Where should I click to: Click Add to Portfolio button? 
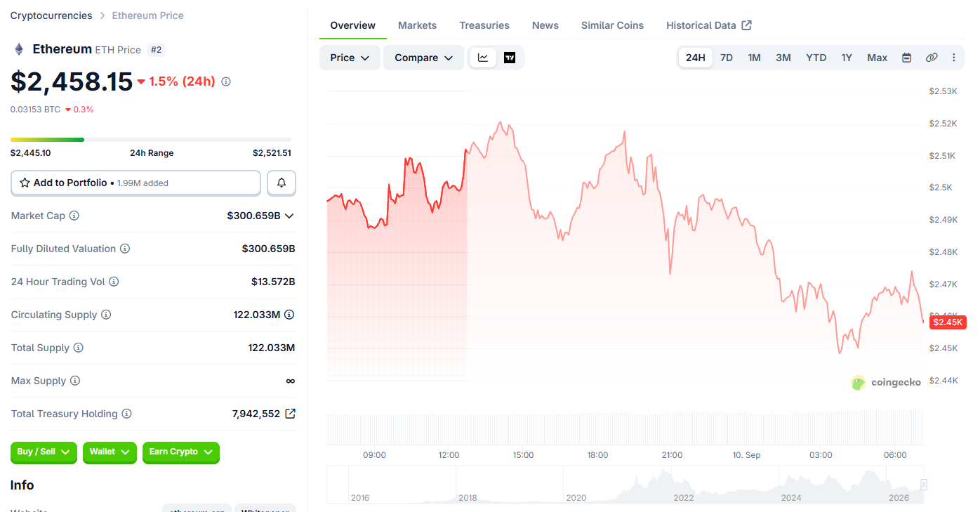135,183
